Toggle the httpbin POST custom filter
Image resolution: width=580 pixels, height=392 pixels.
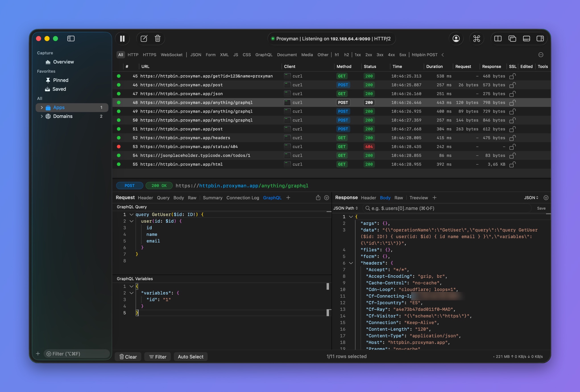tap(424, 55)
